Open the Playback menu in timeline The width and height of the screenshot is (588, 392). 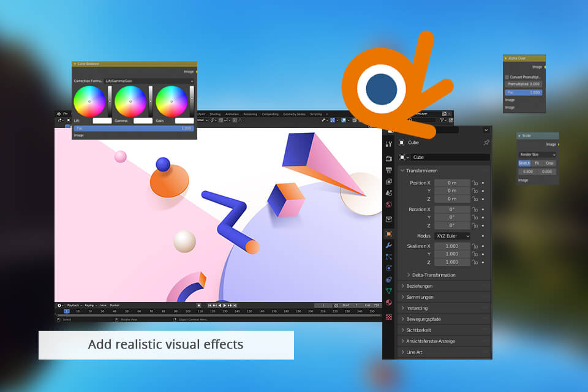74,306
